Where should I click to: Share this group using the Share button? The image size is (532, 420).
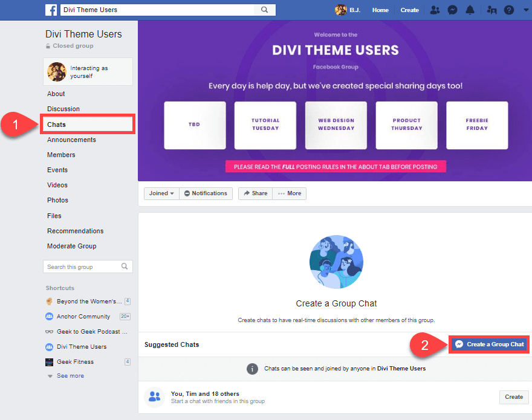tap(255, 193)
